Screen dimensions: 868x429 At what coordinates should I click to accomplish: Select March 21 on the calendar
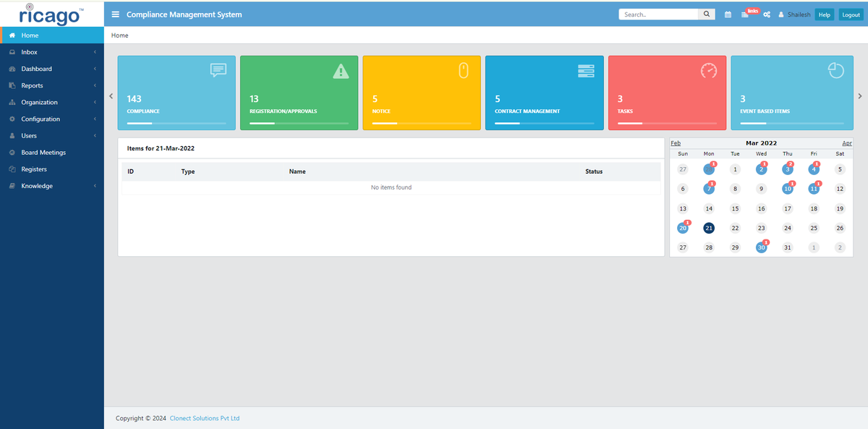click(x=709, y=228)
